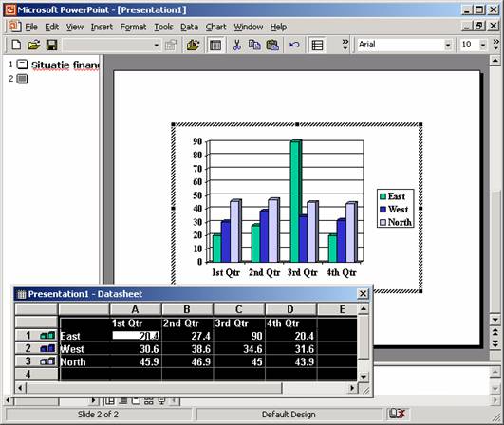Image resolution: width=504 pixels, height=425 pixels.
Task: Open the Chart menu
Action: [215, 27]
